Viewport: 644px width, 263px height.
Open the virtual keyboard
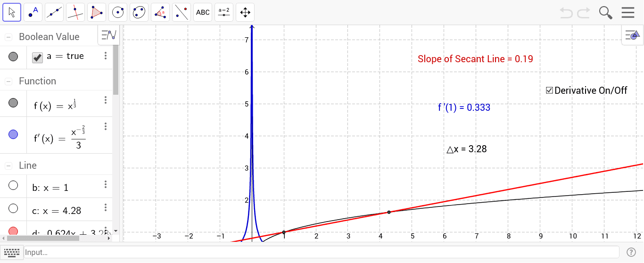11,252
